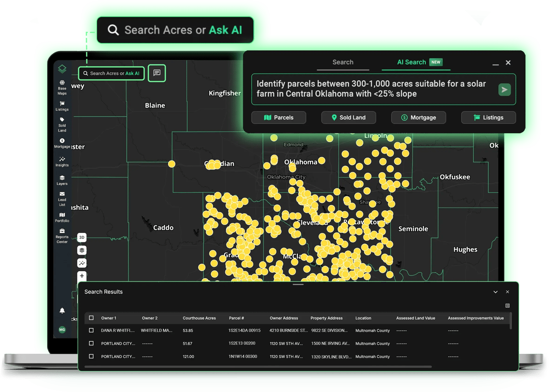The image size is (549, 392).
Task: Click the map insights chart button
Action: (x=82, y=263)
